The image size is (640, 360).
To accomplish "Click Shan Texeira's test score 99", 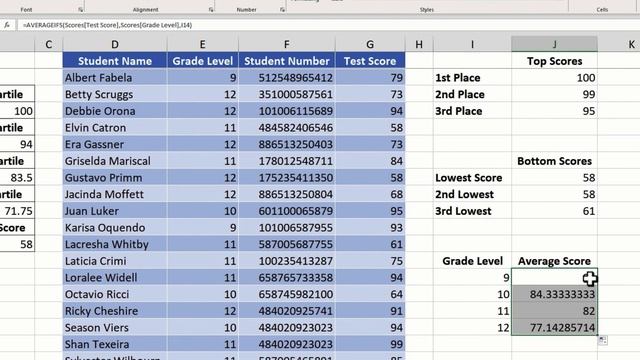I will [x=370, y=344].
